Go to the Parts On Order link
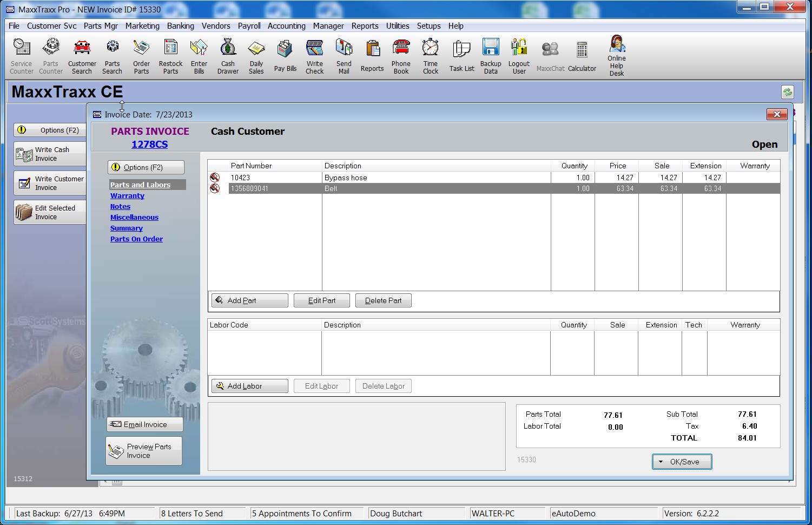 pyautogui.click(x=136, y=239)
